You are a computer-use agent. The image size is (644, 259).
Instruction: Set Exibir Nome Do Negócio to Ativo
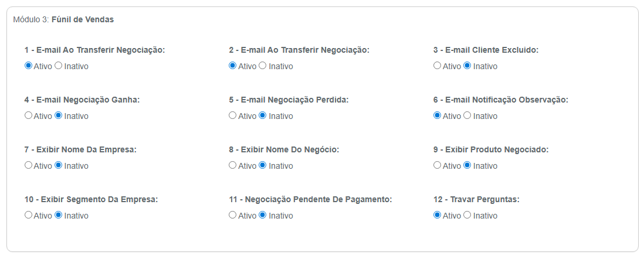[232, 165]
